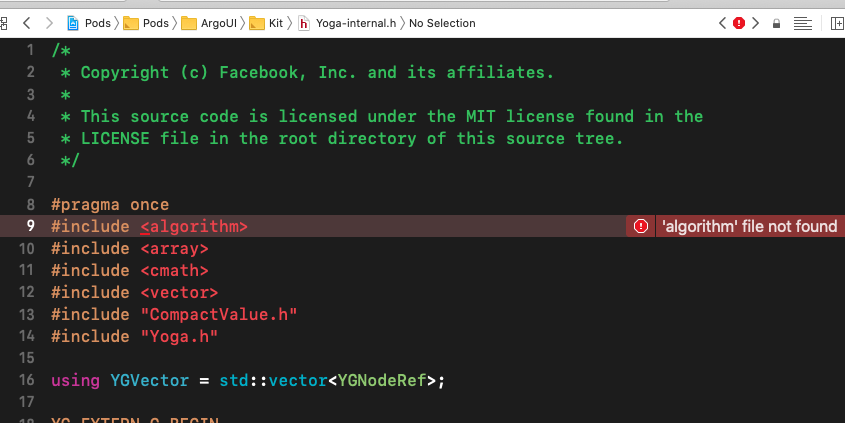Open the No Selection symbol menu
The height and width of the screenshot is (423, 845).
442,22
